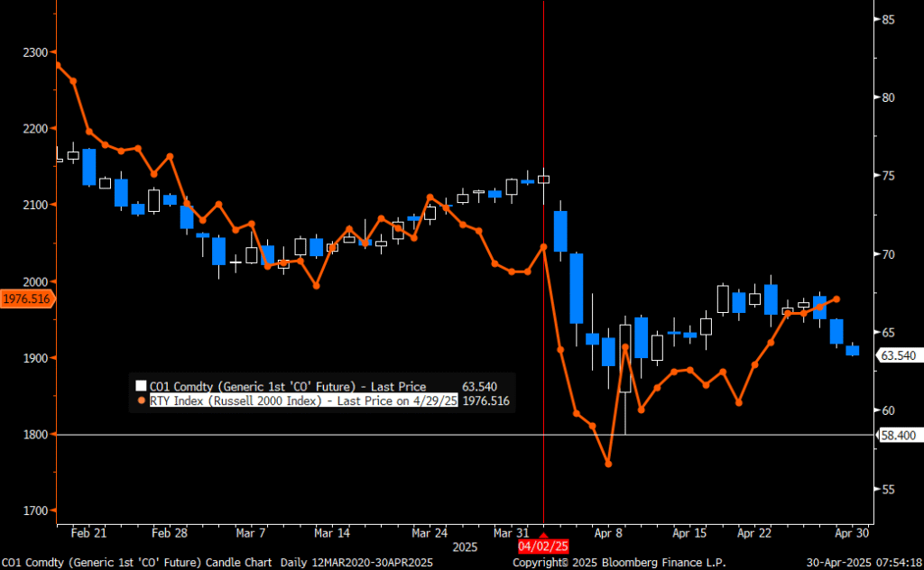Click the 1800 left axis label
924x570 pixels.
pos(35,435)
